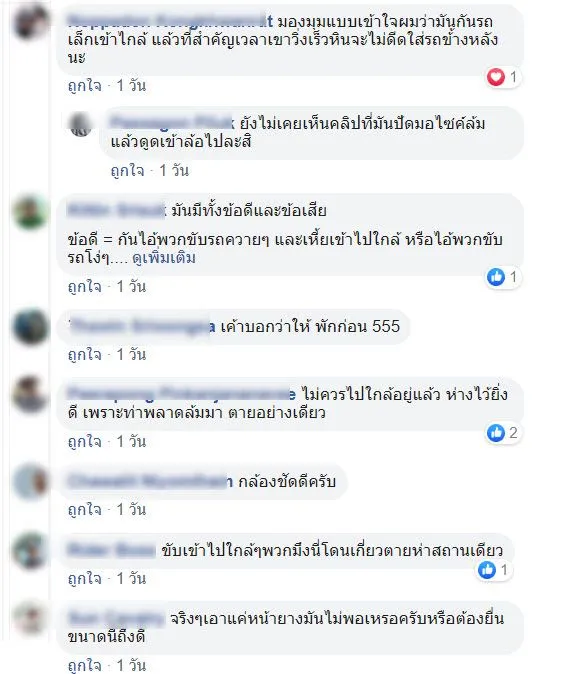Open avatar beside the พักก่อน 555 comment

[30, 327]
